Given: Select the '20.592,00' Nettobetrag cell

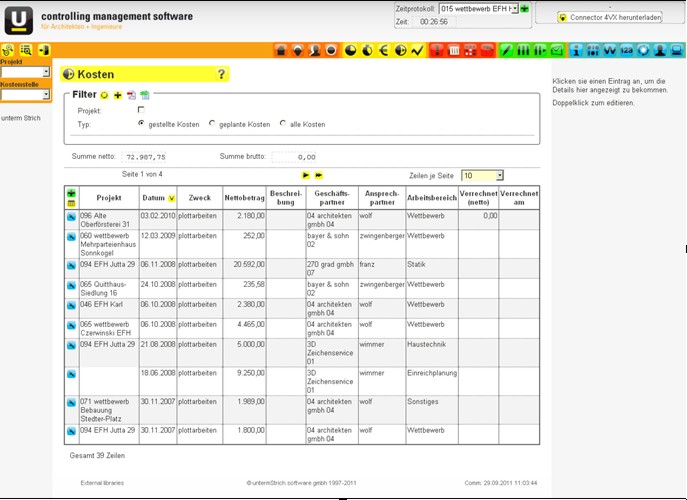Looking at the screenshot, I should [244, 268].
